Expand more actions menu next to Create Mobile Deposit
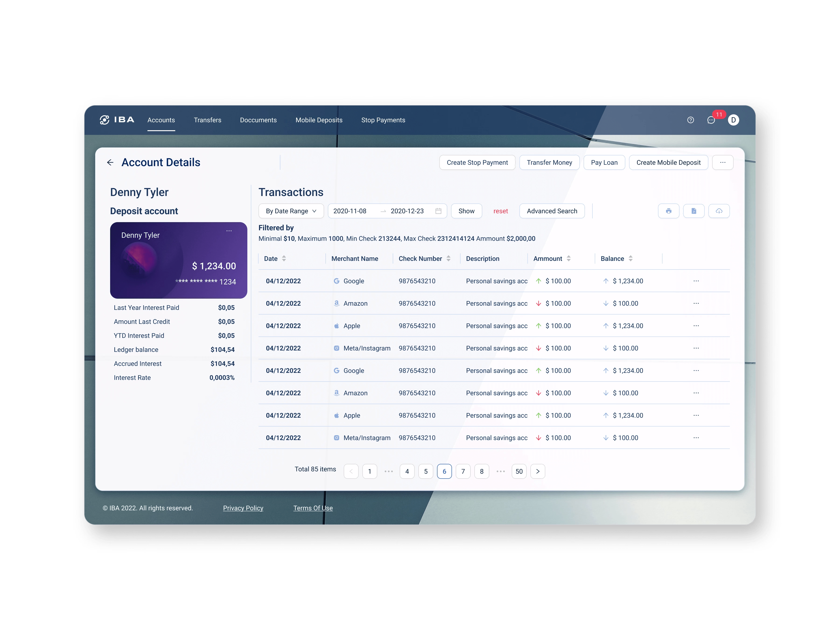Image resolution: width=840 pixels, height=630 pixels. click(x=722, y=163)
